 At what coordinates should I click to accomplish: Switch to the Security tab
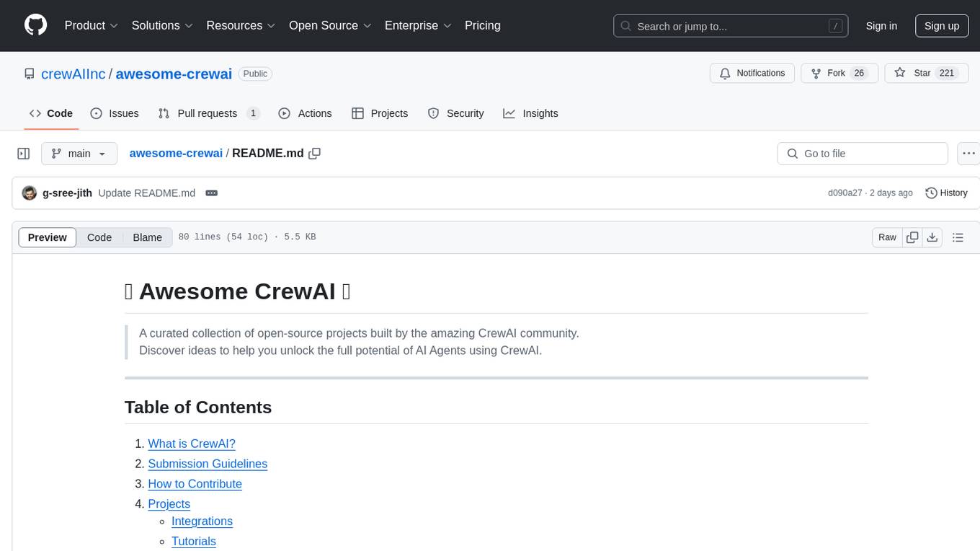455,113
